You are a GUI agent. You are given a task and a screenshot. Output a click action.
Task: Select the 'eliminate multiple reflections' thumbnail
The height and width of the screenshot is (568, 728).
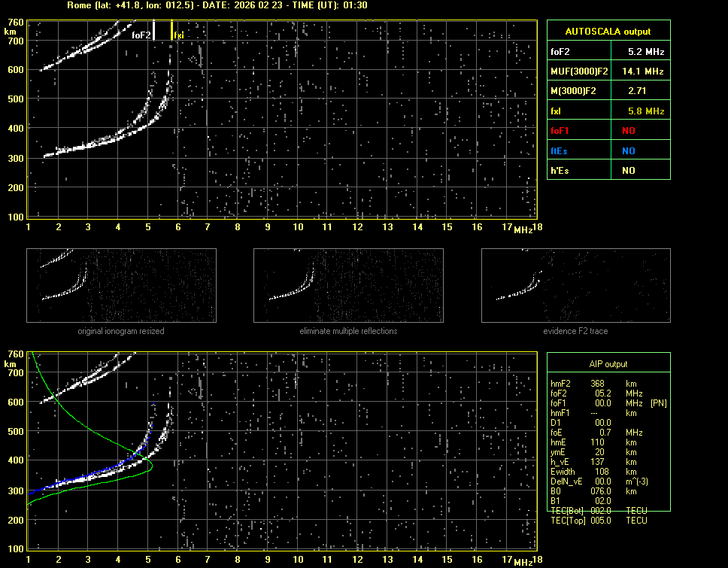pos(348,285)
